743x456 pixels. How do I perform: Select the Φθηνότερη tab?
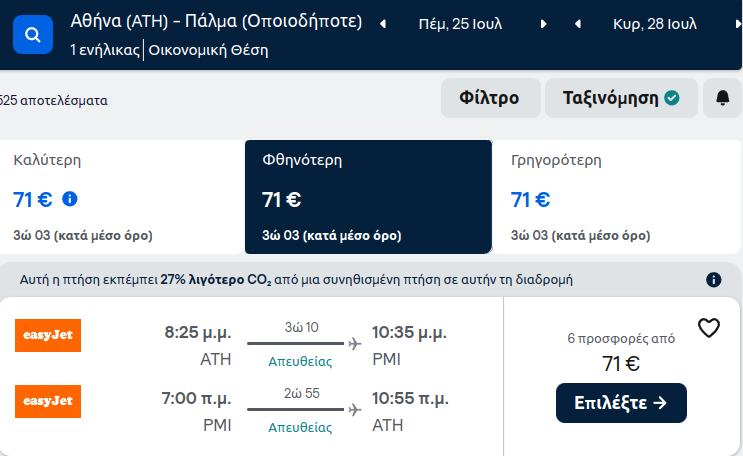tap(368, 197)
